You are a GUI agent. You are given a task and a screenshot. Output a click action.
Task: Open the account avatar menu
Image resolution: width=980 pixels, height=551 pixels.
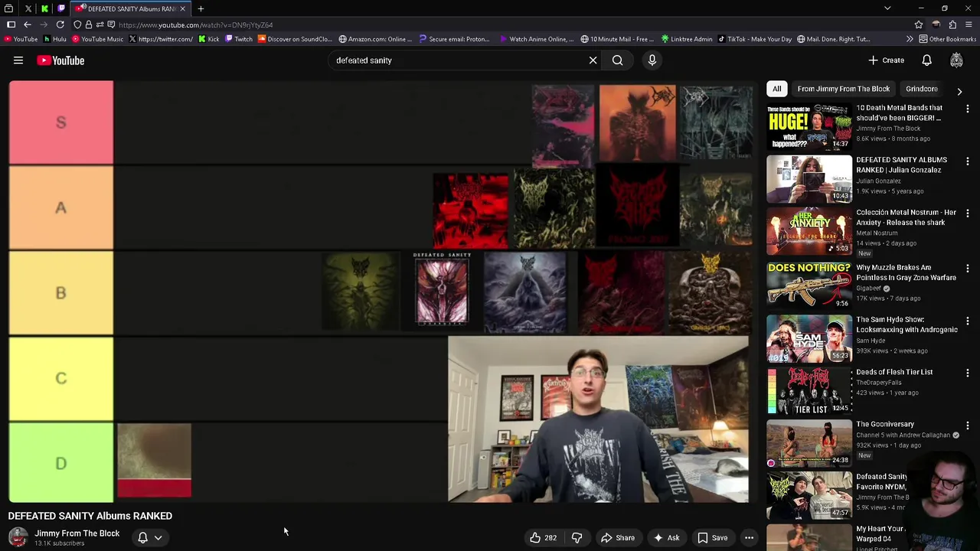[x=956, y=60]
